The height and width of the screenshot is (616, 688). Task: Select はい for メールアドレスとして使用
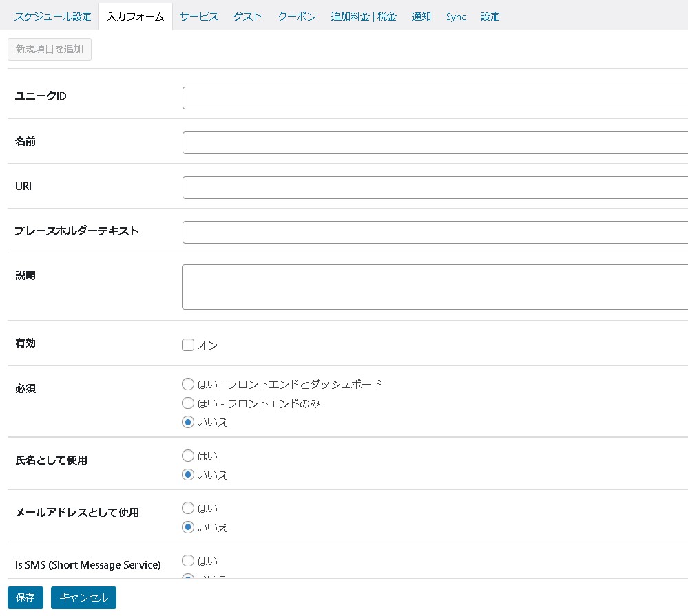point(188,508)
